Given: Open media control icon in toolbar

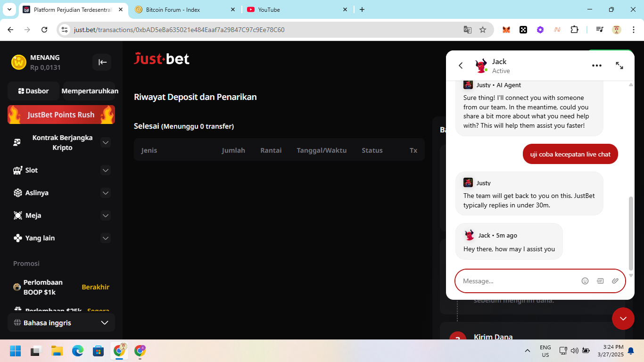Looking at the screenshot, I should (600, 30).
